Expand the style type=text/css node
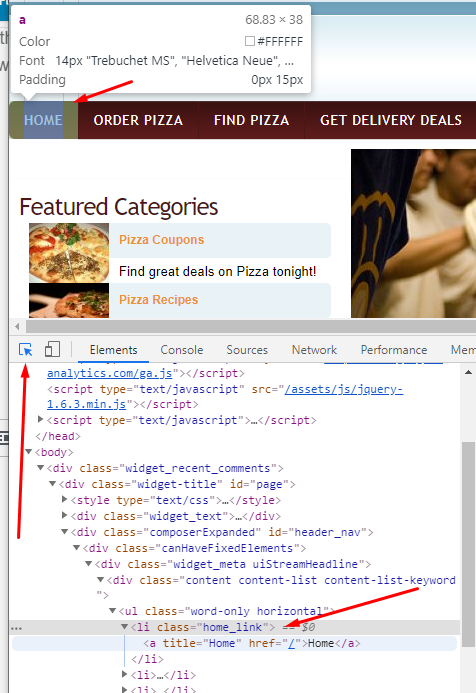 (x=65, y=499)
